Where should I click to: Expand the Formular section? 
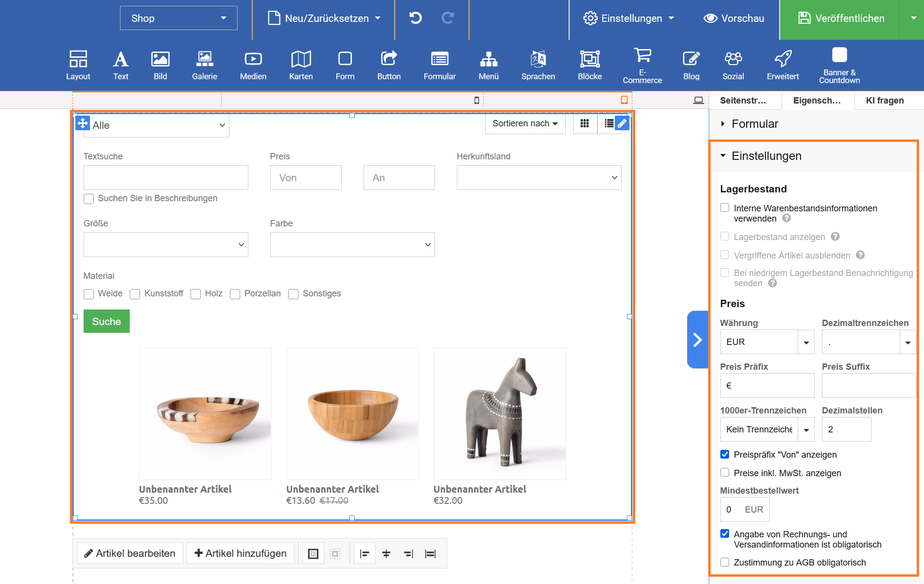[754, 124]
